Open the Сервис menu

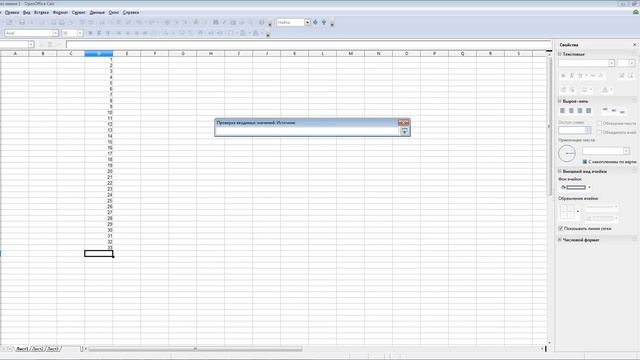click(78, 13)
